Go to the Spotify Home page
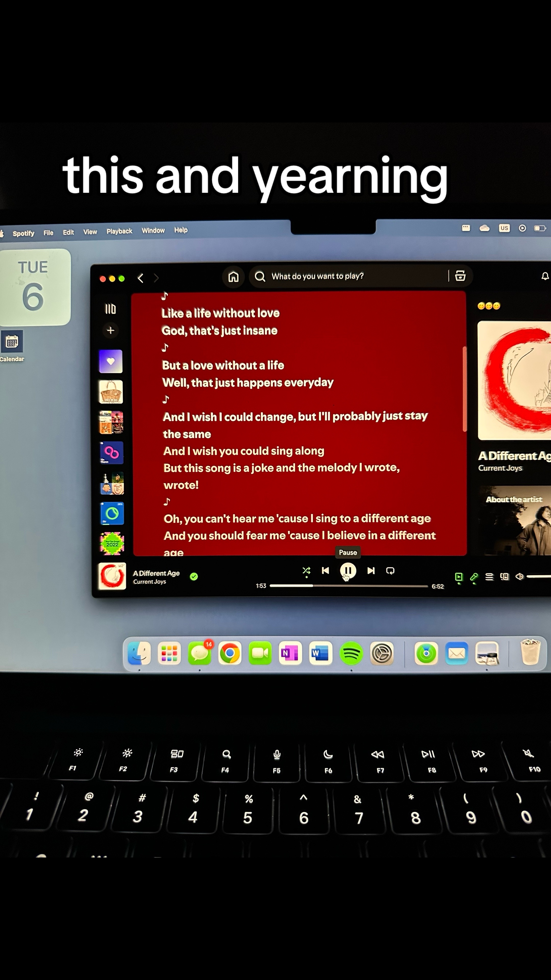Viewport: 551px width, 980px height. [x=233, y=277]
